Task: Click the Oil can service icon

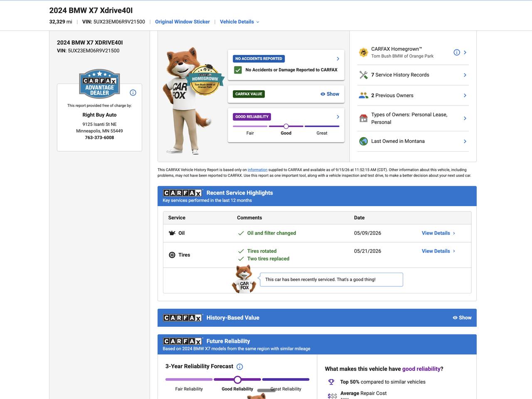Action: [x=172, y=233]
